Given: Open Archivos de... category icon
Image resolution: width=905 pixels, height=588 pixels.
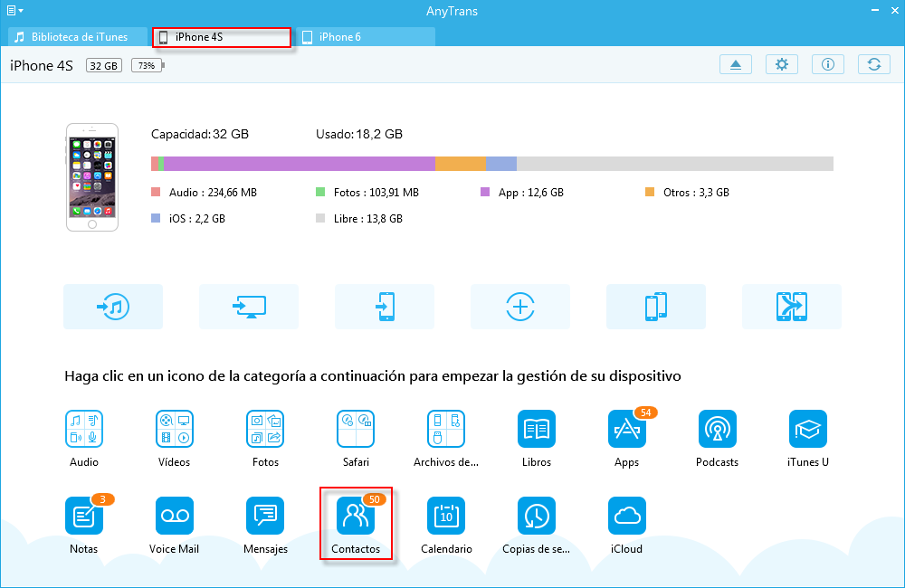Looking at the screenshot, I should (x=446, y=429).
